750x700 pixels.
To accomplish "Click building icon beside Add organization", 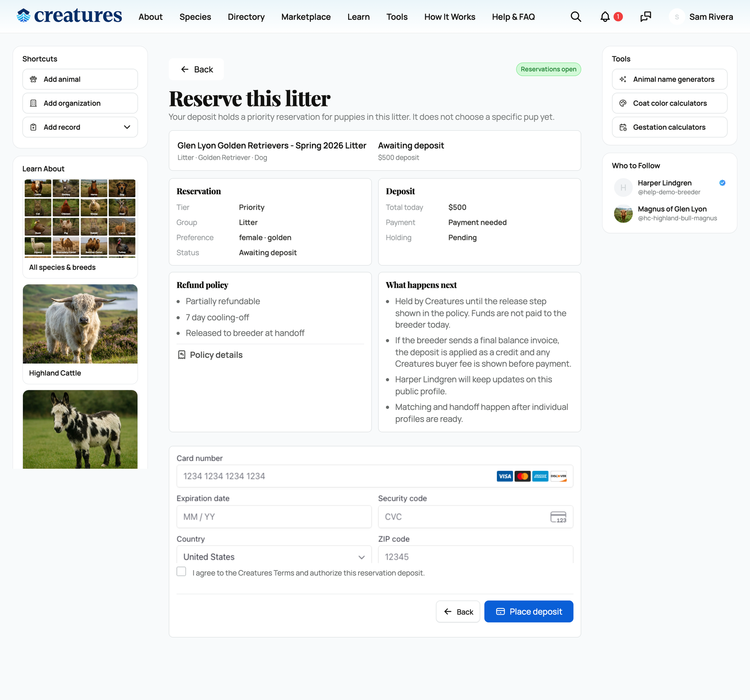I will [33, 103].
